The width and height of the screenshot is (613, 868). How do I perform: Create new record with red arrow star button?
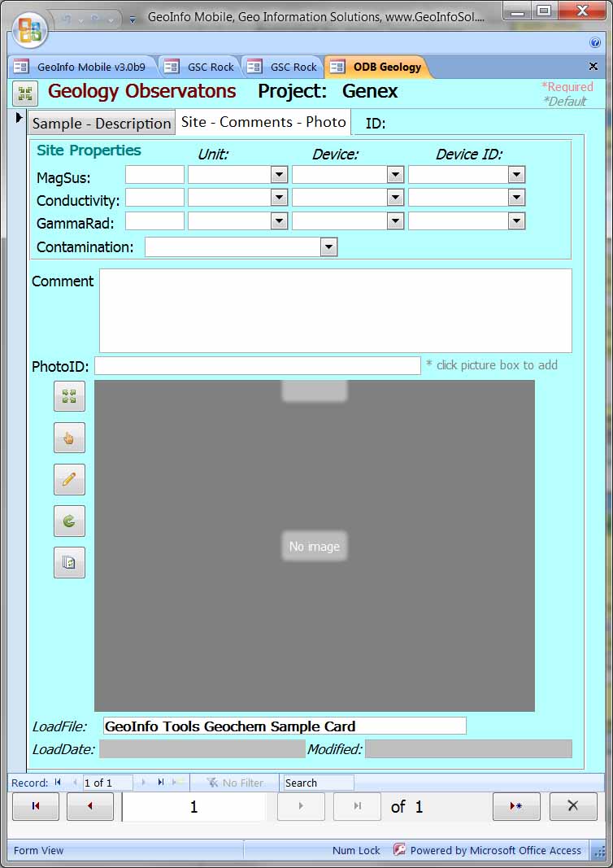[x=516, y=806]
